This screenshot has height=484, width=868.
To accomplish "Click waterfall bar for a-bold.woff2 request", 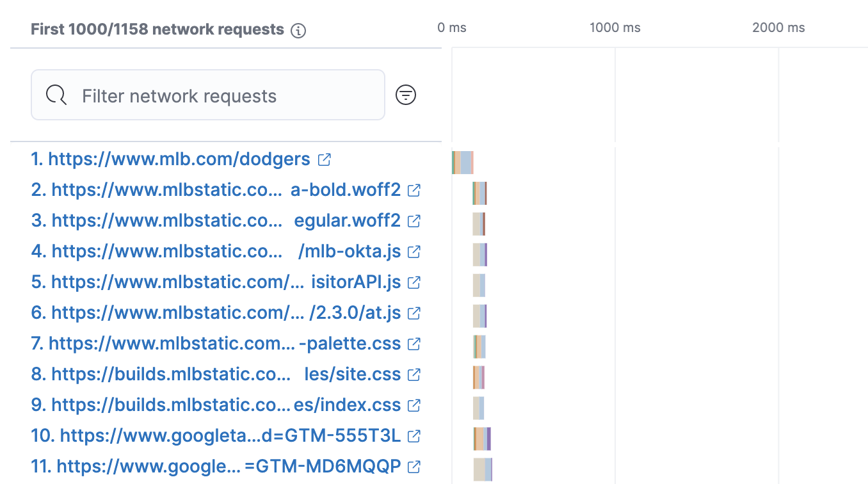I will click(480, 193).
